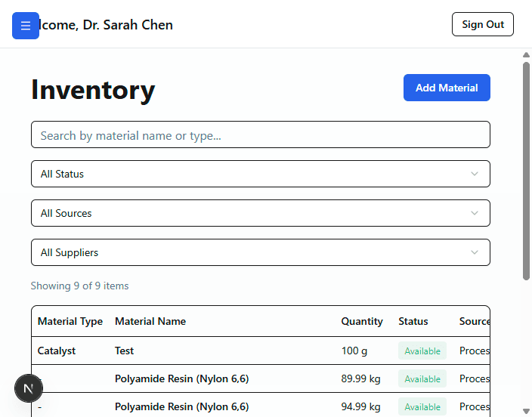Screen dimensions: 532x417
Task: Click the scrollbar up arrow
Action: click(x=526, y=55)
